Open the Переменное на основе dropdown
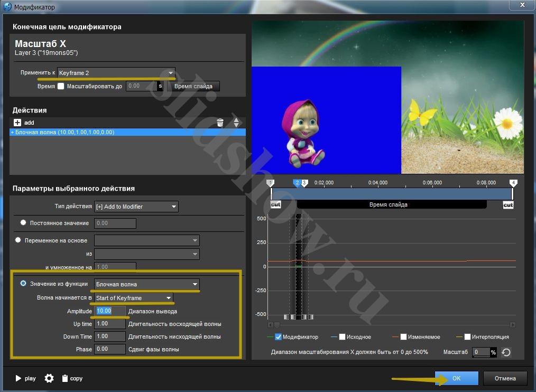The height and width of the screenshot is (392, 536). pyautogui.click(x=146, y=240)
